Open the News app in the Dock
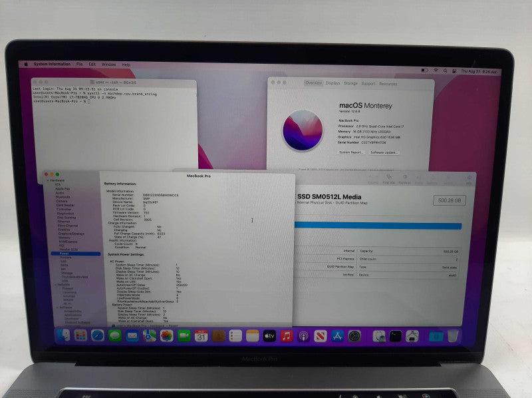532x398 pixels. pos(321,336)
